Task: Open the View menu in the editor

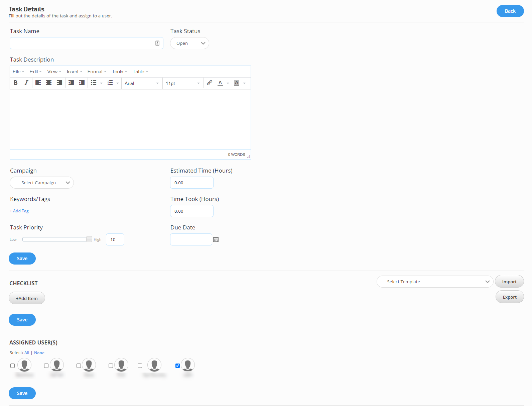Action: pyautogui.click(x=54, y=72)
